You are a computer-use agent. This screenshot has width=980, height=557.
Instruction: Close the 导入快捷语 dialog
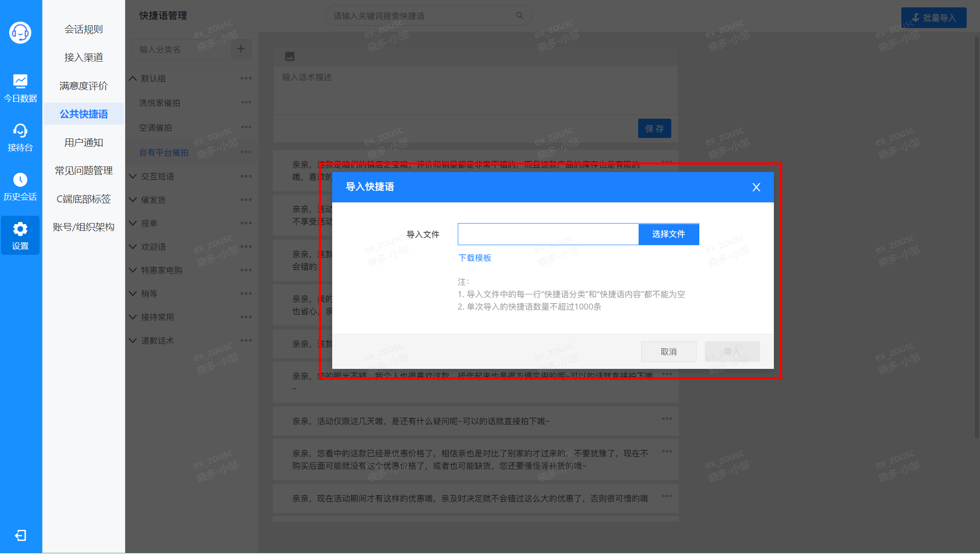click(756, 187)
